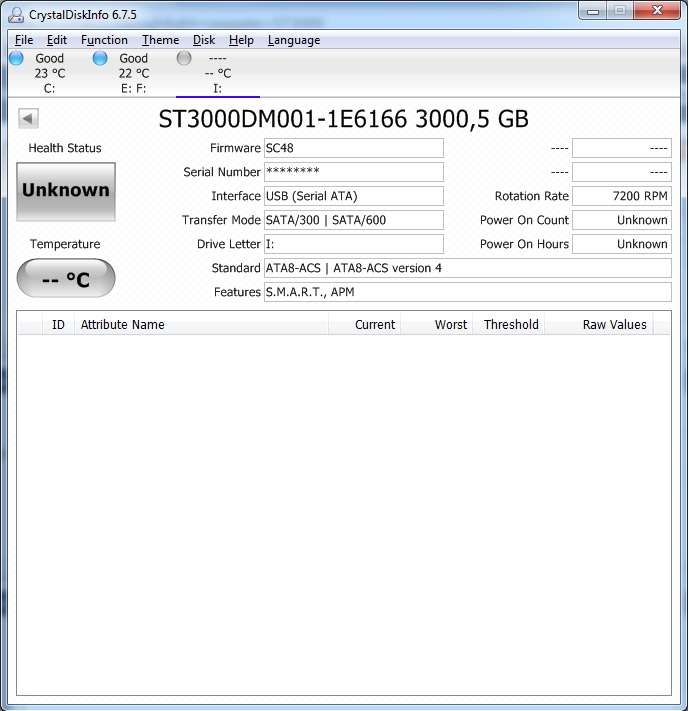Click the Worst column header
Viewport: 689px width, 711px height.
click(x=436, y=325)
